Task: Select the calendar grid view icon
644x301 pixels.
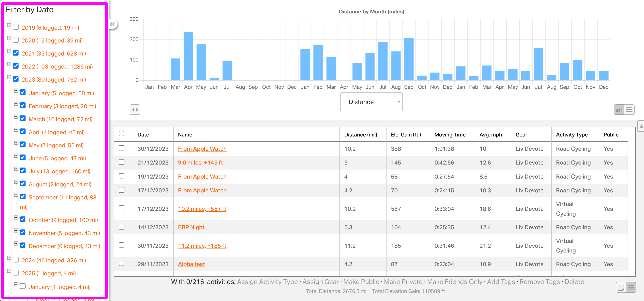Action: coord(621,287)
